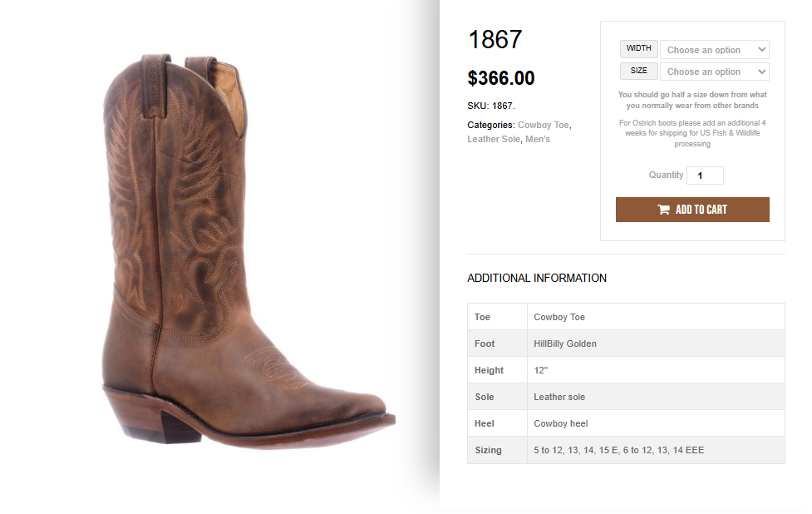Expand the SIZE options dropdown
Screen dimensions: 812x514
(714, 72)
